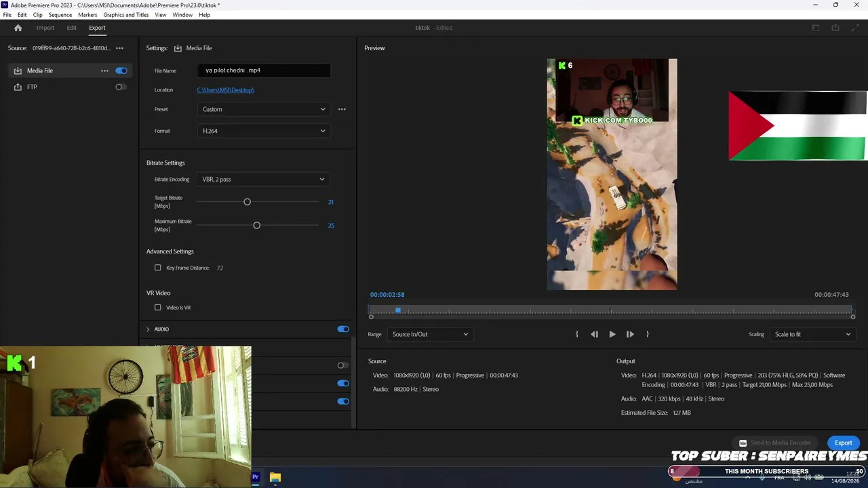Set the In point with the left brace
Image resolution: width=868 pixels, height=488 pixels.
coord(577,334)
